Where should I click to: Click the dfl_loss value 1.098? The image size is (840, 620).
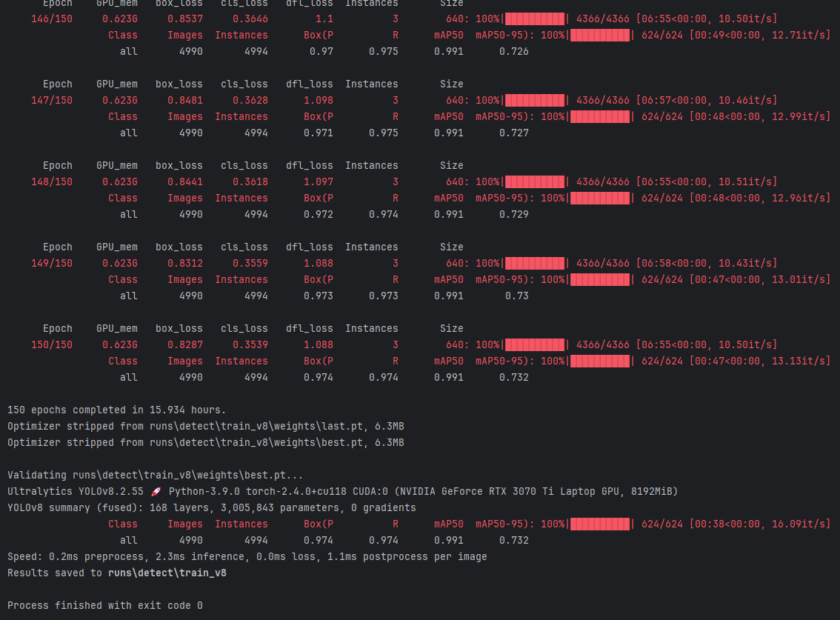pos(319,100)
